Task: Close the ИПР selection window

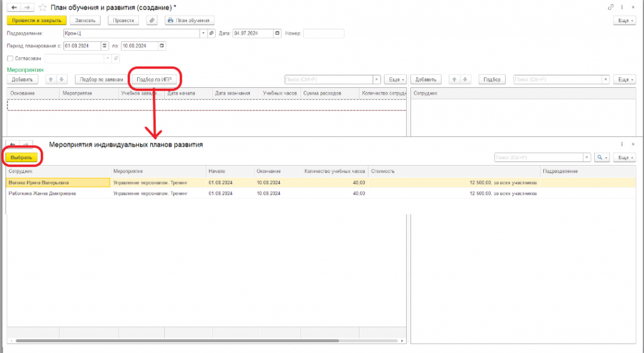Action: (633, 144)
